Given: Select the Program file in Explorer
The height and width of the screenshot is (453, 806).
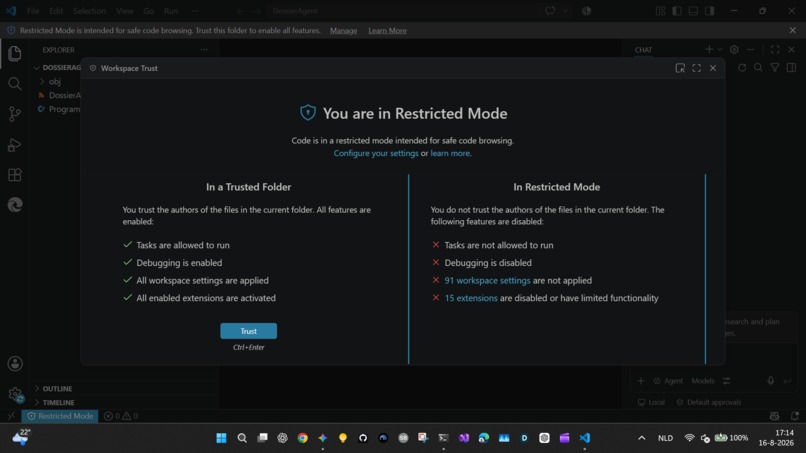Looking at the screenshot, I should (x=60, y=109).
